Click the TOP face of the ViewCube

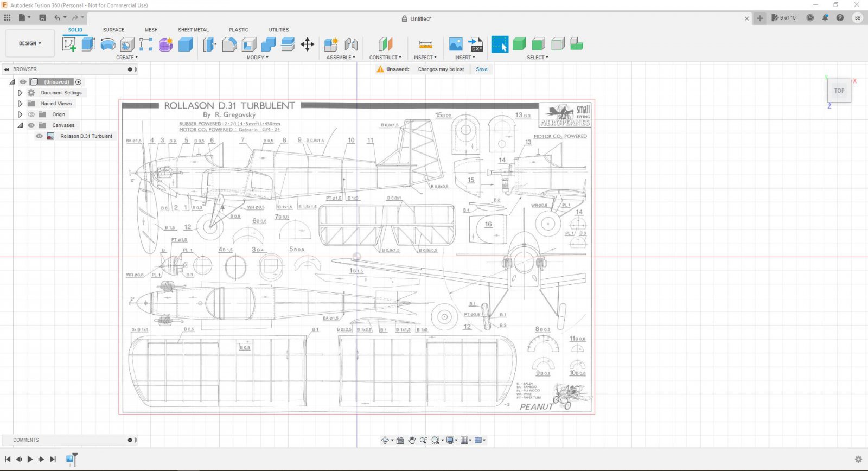click(839, 91)
